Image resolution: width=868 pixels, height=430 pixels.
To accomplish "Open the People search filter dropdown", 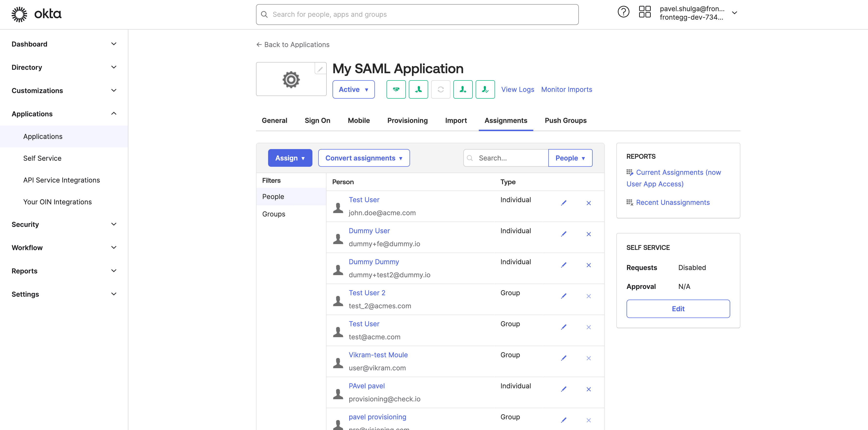I will coord(570,158).
